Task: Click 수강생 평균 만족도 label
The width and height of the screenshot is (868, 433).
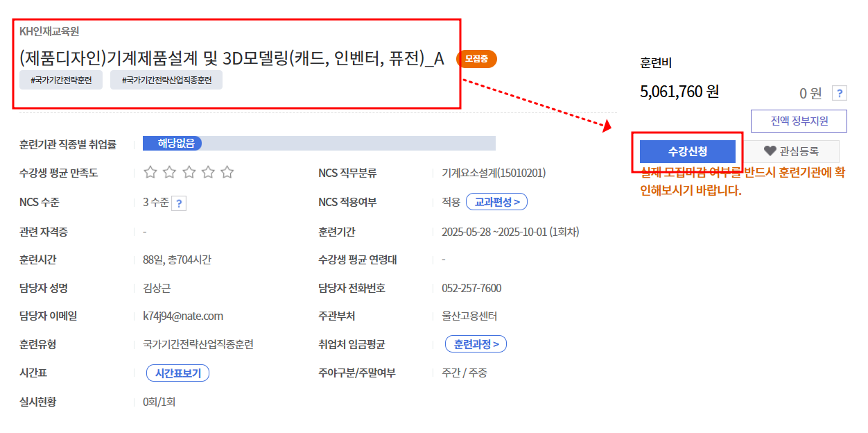Action: click(x=59, y=173)
